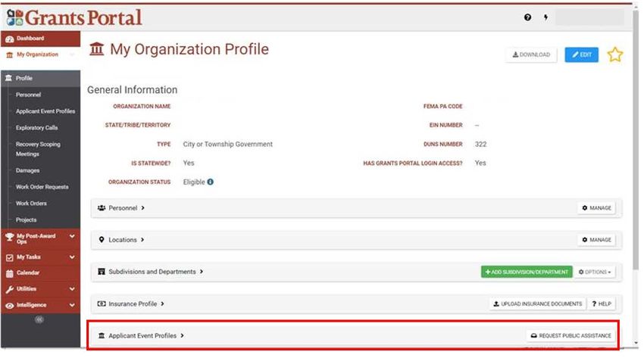
Task: Click the blue Edit button
Action: tap(581, 54)
